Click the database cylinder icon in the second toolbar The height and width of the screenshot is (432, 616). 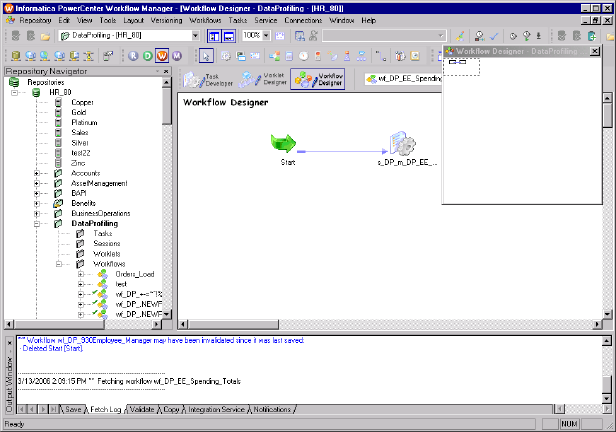click(16, 56)
